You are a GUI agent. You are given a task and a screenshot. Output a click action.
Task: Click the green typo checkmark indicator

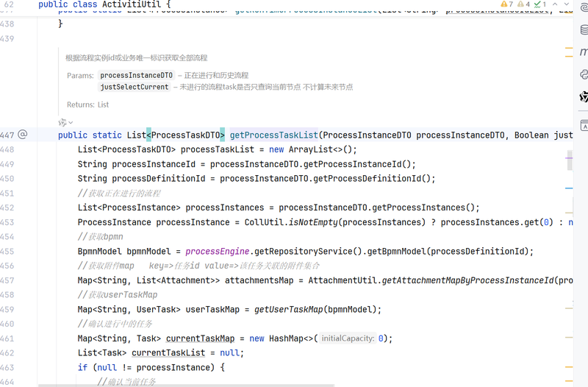[540, 4]
